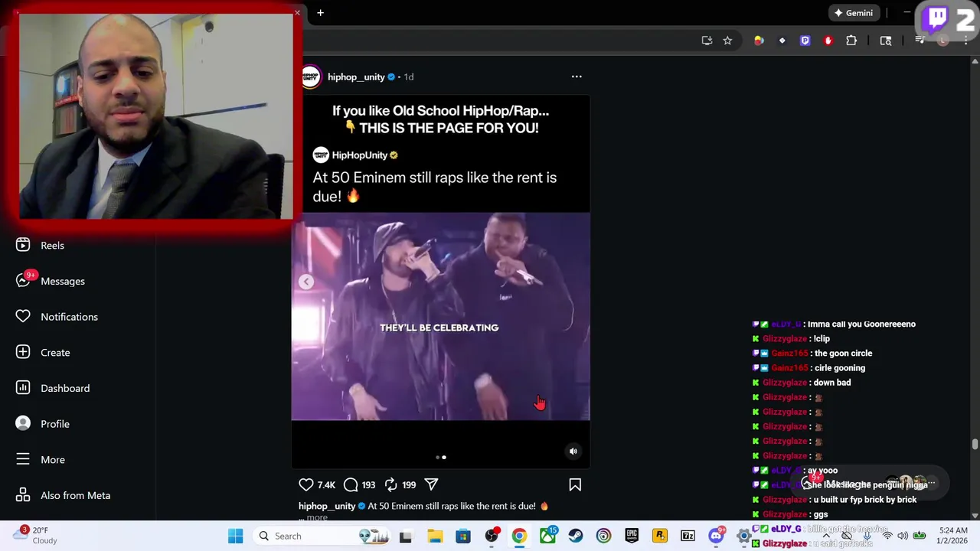The width and height of the screenshot is (980, 551).
Task: Open the Chrome media controls icon
Action: coord(920,41)
